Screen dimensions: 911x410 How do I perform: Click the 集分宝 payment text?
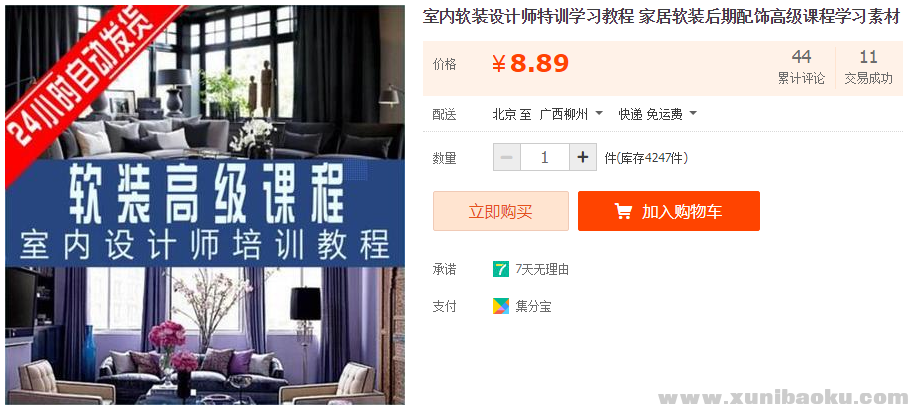[x=533, y=307]
